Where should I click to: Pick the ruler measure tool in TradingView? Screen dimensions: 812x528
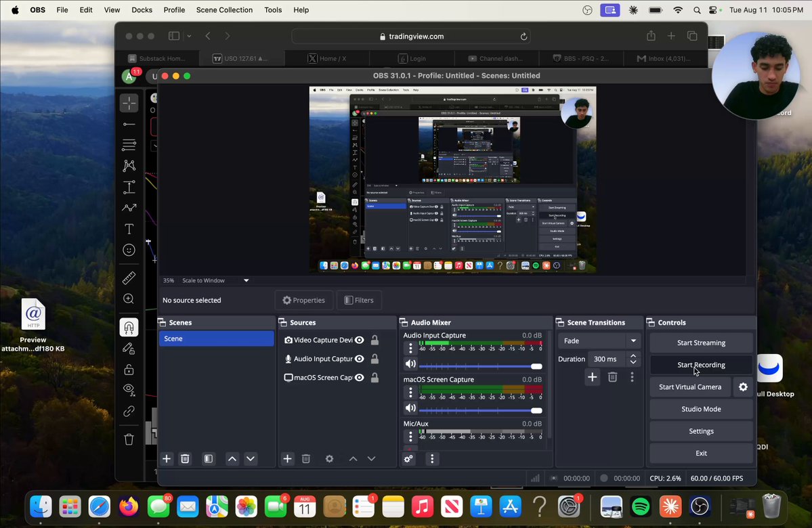tap(129, 278)
